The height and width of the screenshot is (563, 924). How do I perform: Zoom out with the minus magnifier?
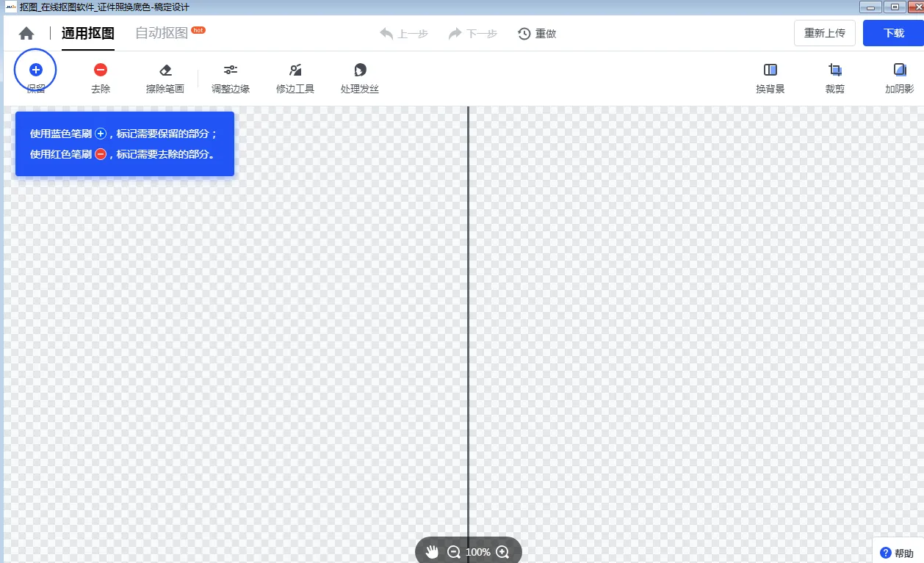[x=454, y=552]
